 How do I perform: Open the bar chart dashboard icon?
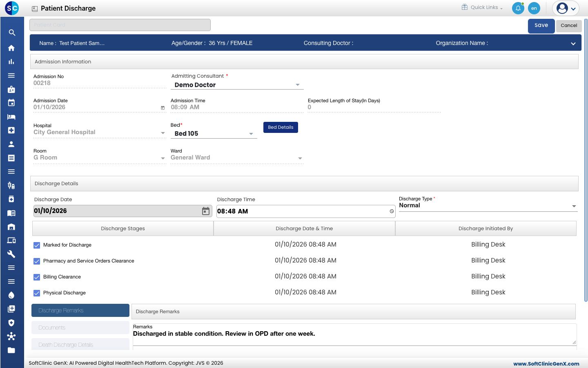click(x=11, y=62)
